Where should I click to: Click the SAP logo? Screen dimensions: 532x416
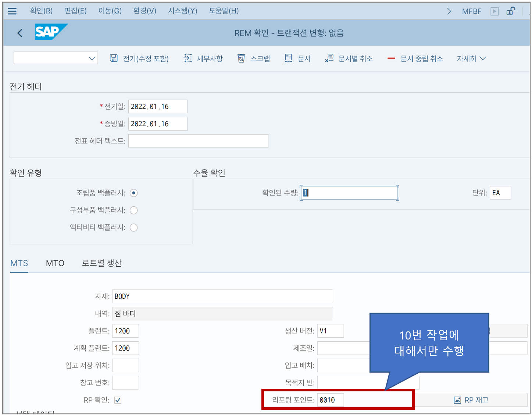coord(51,32)
